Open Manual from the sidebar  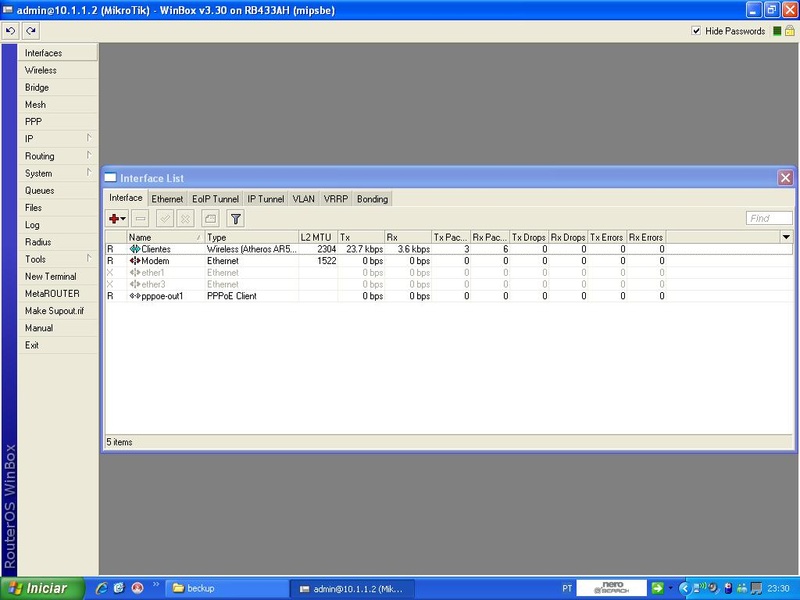(58, 328)
